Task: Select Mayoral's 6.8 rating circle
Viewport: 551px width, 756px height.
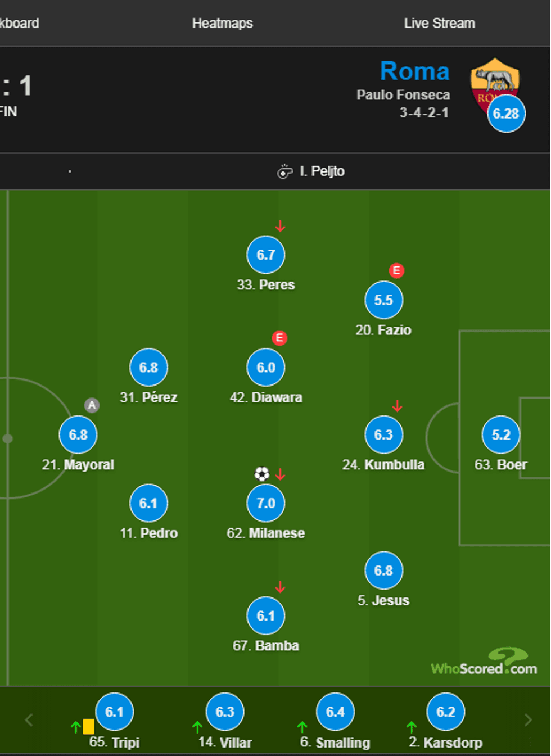Action: pyautogui.click(x=78, y=434)
